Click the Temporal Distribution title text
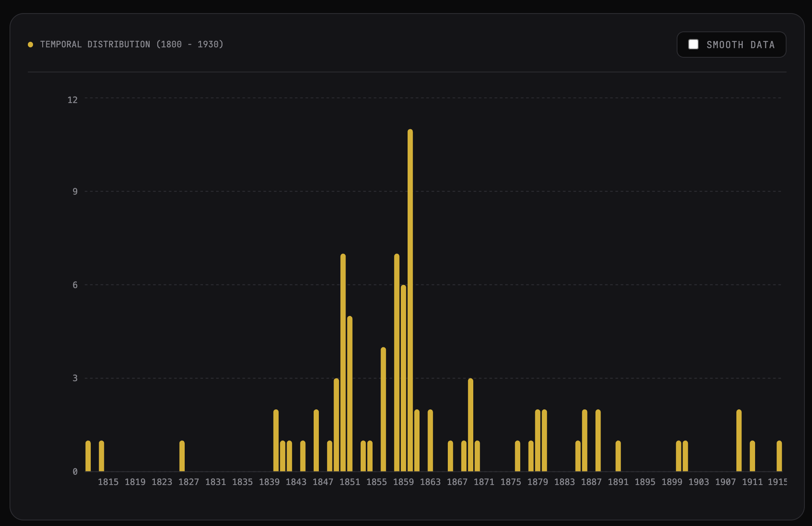 [x=132, y=45]
